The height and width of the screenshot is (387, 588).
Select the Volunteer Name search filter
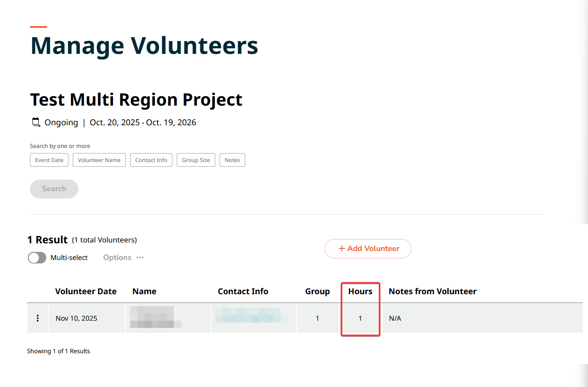(x=99, y=160)
